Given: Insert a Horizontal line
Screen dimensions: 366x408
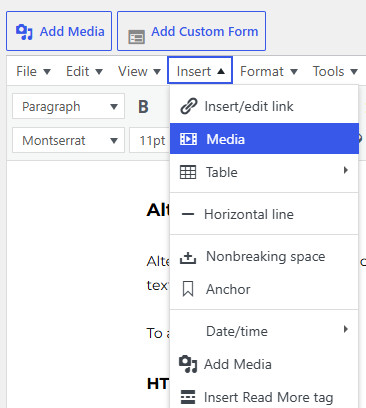Looking at the screenshot, I should point(264,214).
